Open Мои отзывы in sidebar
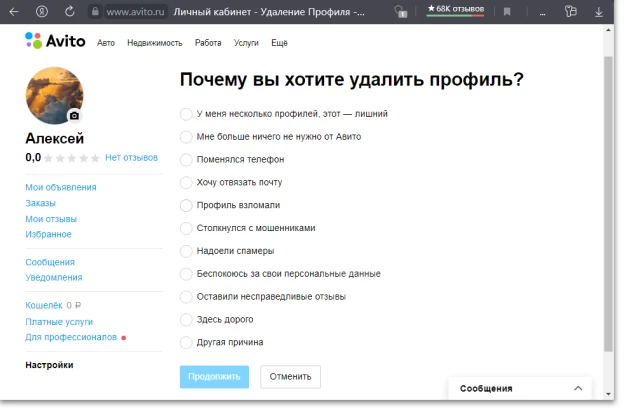624x410 pixels. click(51, 219)
